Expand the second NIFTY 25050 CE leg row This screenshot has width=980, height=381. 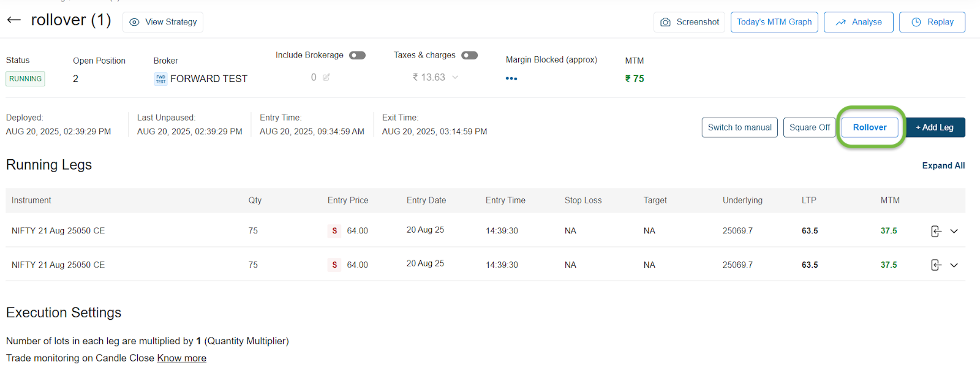[x=954, y=265]
